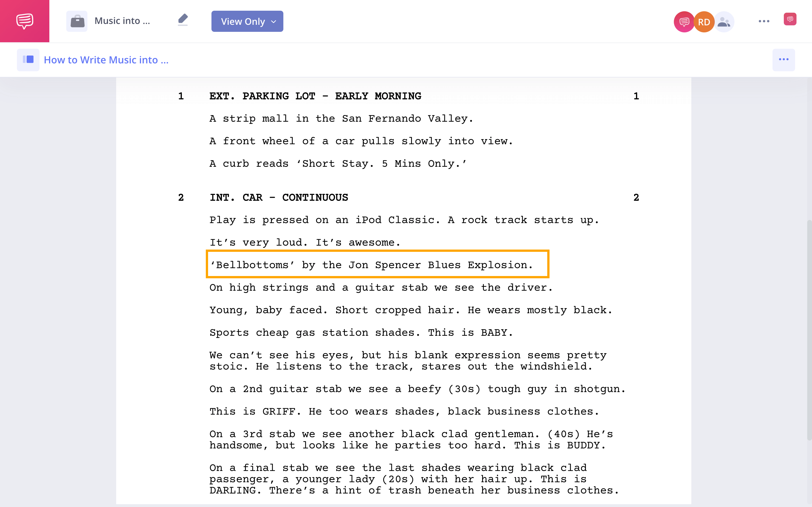Click the How to Write Music into breadcrumb link
The width and height of the screenshot is (812, 507).
coord(106,59)
